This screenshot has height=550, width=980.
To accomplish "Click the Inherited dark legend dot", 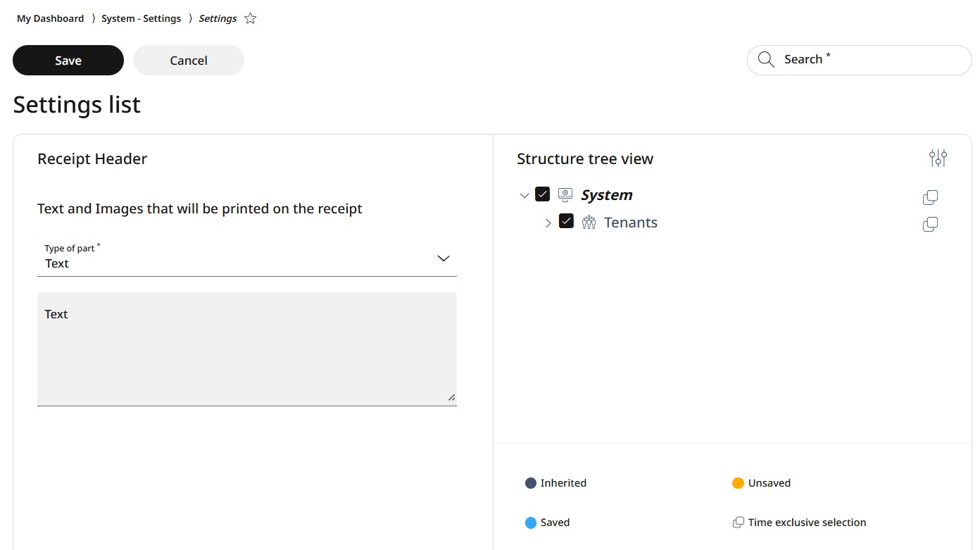I will [x=531, y=483].
